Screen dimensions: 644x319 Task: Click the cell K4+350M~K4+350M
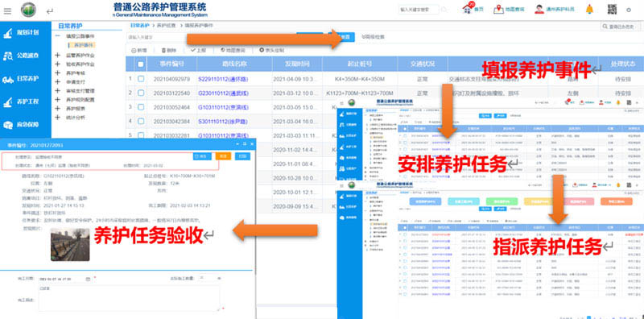point(359,79)
